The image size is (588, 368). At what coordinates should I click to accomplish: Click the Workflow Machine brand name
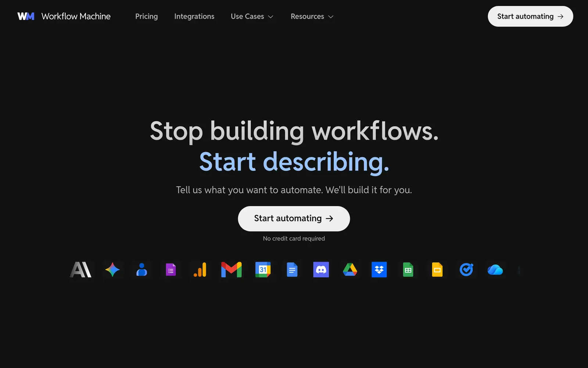click(76, 16)
